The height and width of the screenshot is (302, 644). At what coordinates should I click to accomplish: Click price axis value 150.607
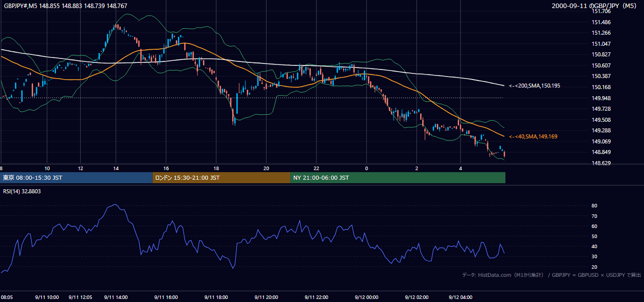tap(601, 65)
